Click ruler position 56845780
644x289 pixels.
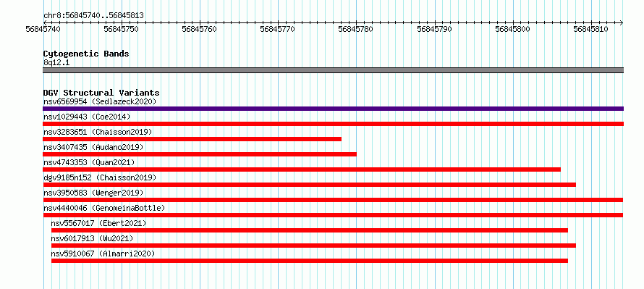coord(356,29)
